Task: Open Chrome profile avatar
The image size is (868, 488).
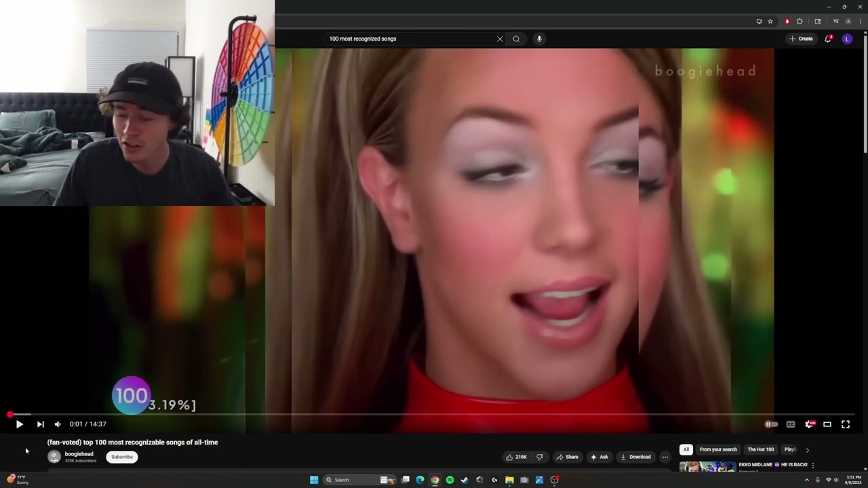Action: pyautogui.click(x=849, y=21)
